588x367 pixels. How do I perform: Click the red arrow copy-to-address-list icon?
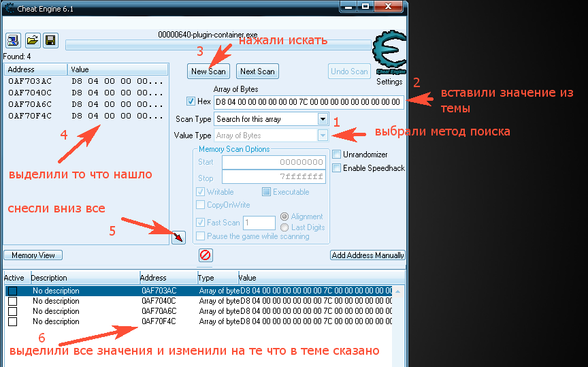[x=178, y=237]
